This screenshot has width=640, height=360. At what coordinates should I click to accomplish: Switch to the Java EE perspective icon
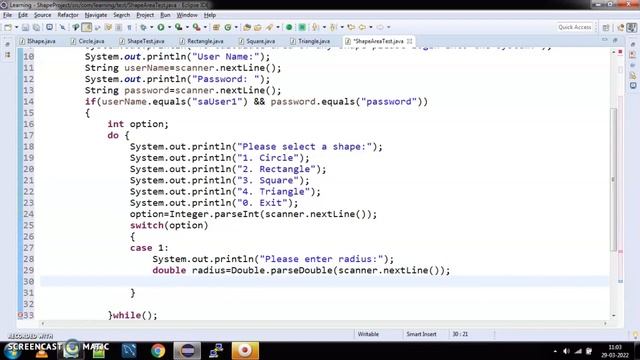coord(621,27)
